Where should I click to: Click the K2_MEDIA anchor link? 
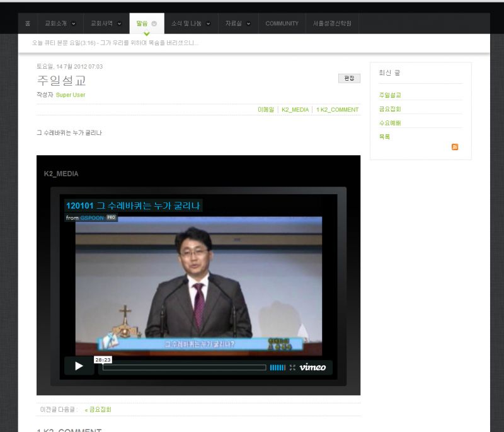pos(295,110)
